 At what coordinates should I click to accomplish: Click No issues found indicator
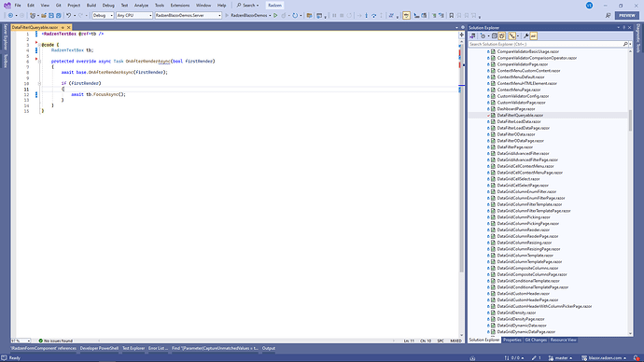click(x=55, y=341)
